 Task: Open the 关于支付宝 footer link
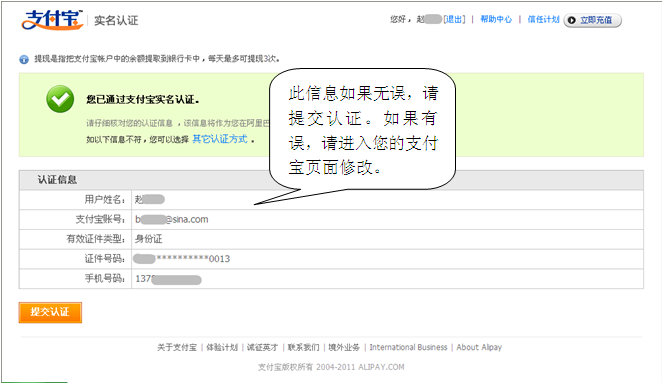177,347
